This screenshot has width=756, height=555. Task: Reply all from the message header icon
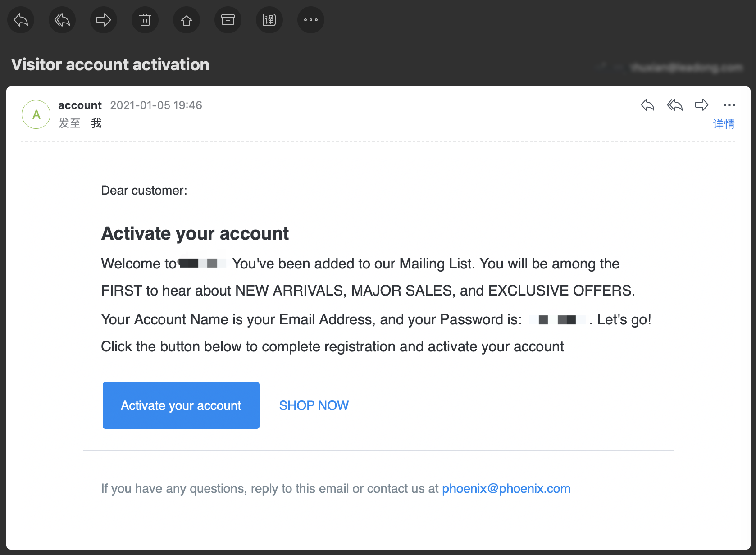pos(674,105)
